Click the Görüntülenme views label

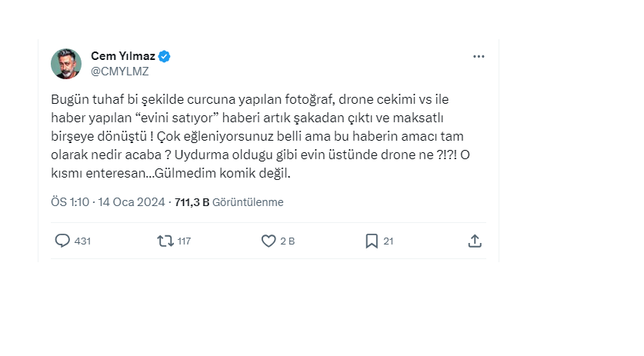tap(248, 202)
